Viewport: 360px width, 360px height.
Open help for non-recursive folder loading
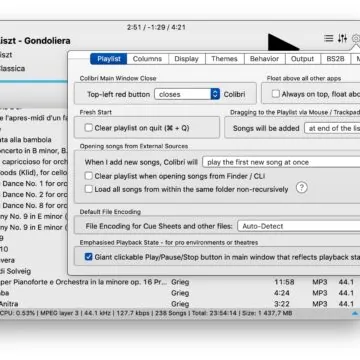click(x=301, y=188)
